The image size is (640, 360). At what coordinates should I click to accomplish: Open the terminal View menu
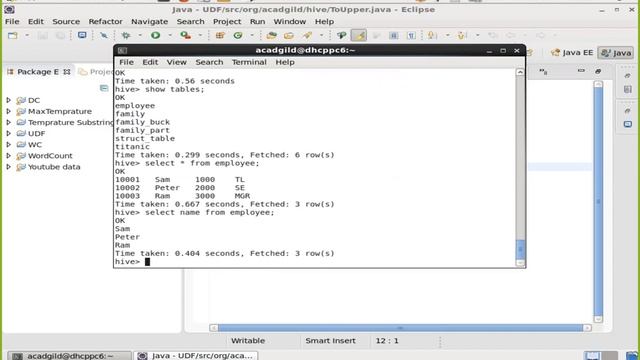176,62
